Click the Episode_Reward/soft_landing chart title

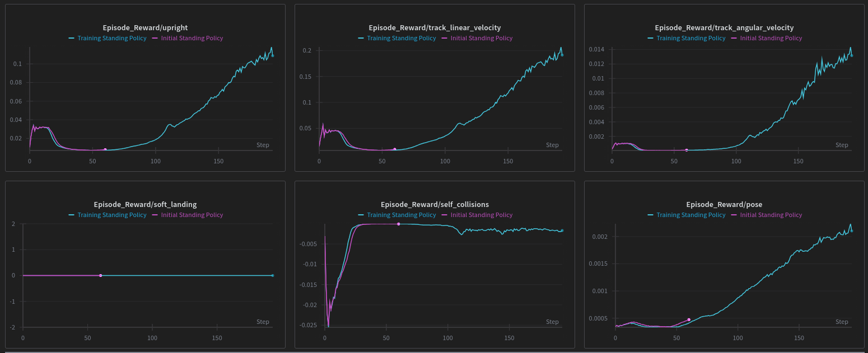pos(145,204)
